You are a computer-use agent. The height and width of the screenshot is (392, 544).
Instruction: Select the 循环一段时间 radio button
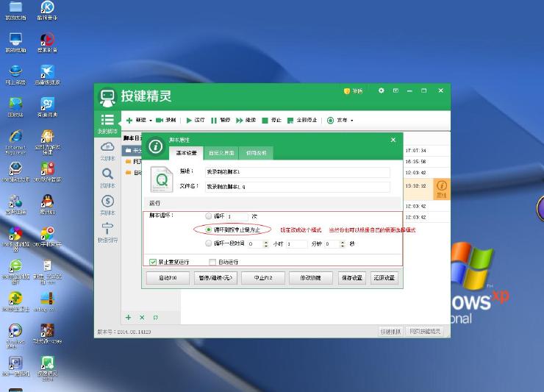(x=209, y=243)
